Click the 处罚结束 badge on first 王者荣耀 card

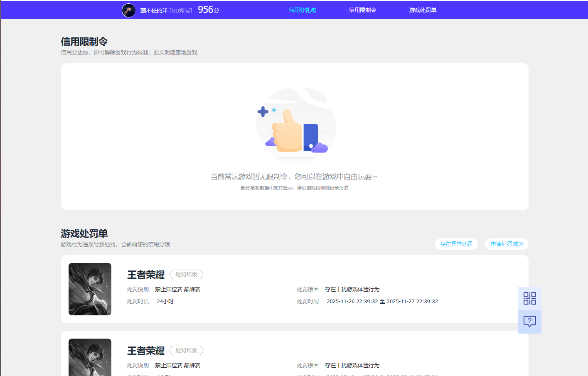tap(186, 274)
